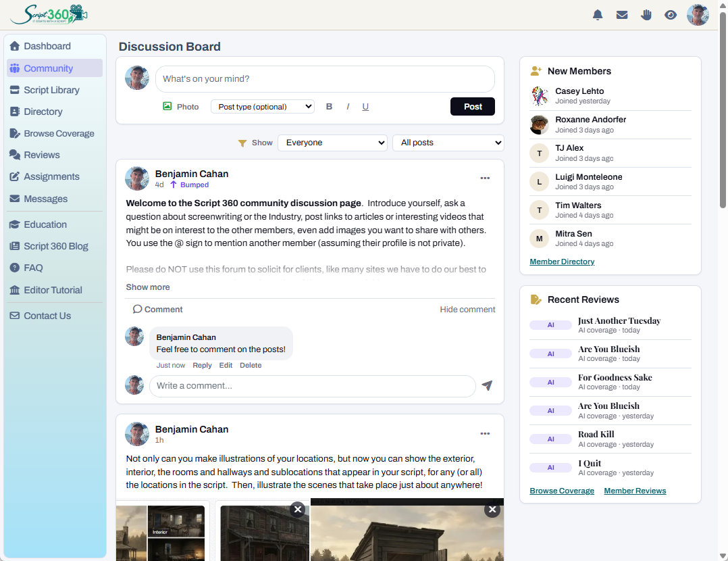Open Messages in sidebar
This screenshot has width=728, height=561.
click(55, 199)
